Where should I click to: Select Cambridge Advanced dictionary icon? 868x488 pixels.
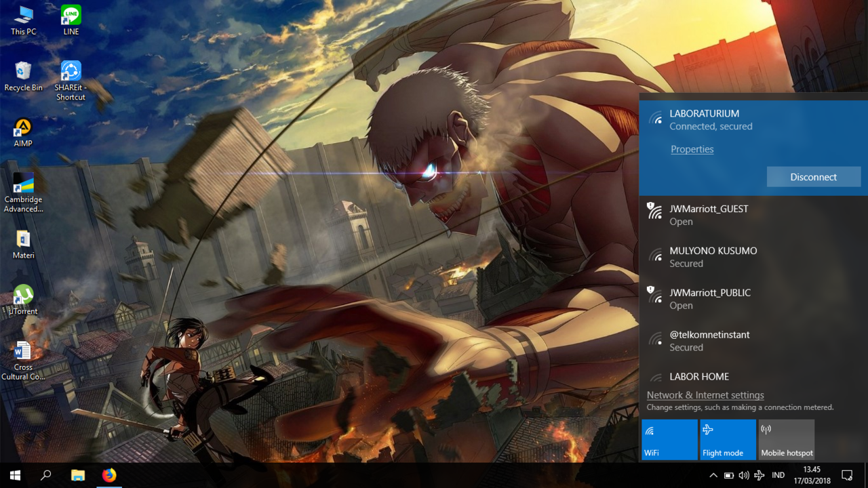coord(23,193)
